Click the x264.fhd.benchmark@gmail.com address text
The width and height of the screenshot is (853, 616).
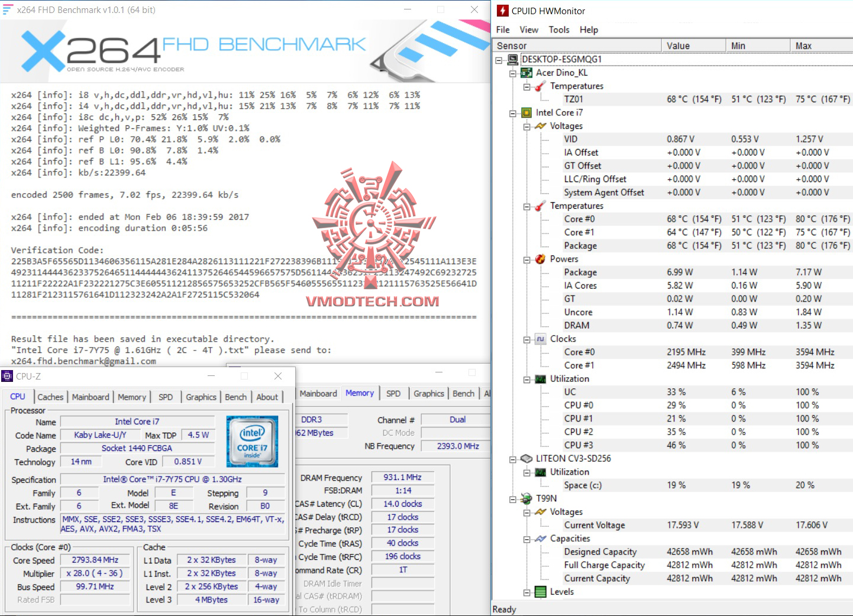point(83,361)
